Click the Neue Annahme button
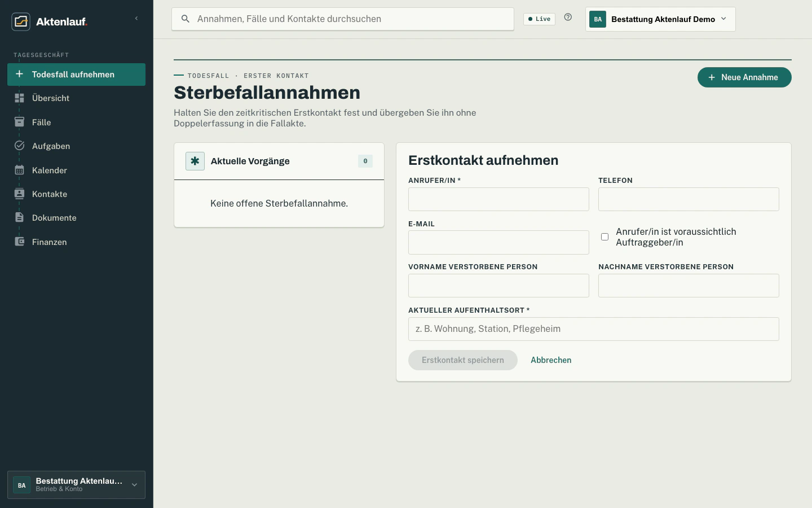This screenshot has height=508, width=812. click(x=744, y=77)
